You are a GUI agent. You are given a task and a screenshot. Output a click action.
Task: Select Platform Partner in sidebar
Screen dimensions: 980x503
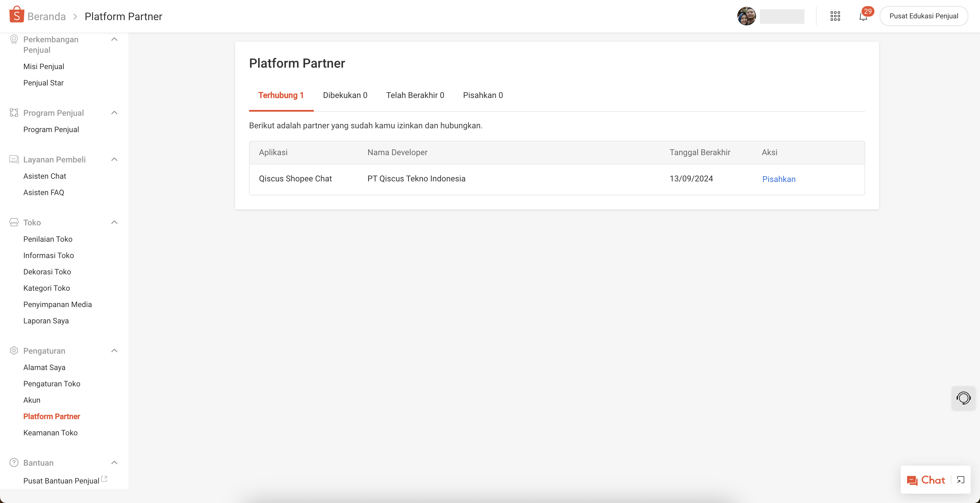tap(51, 417)
